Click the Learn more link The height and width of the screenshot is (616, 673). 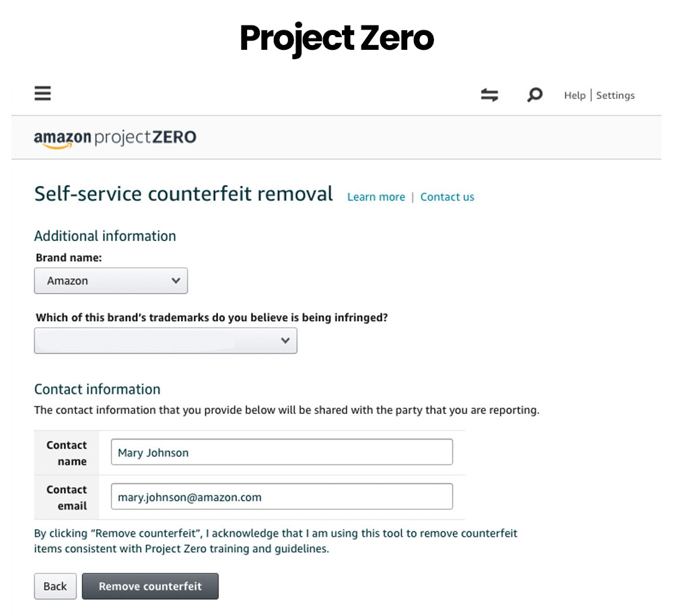(x=376, y=197)
